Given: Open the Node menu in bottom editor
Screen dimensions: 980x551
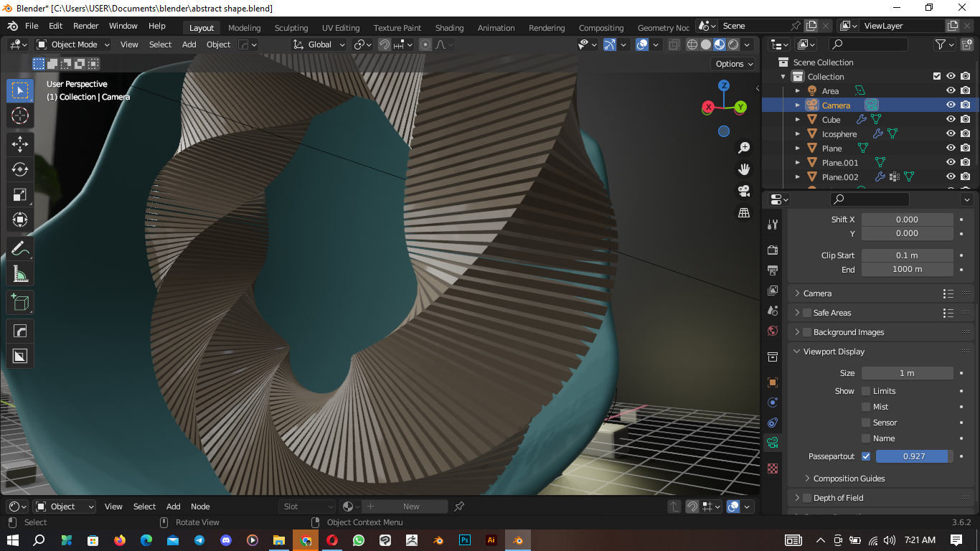Looking at the screenshot, I should [x=200, y=507].
